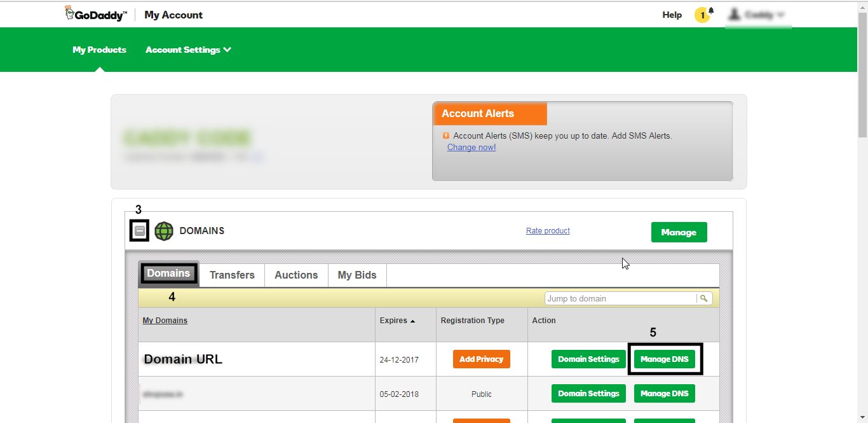Click the green Manage button for DOMAINS
The image size is (868, 423).
point(679,232)
